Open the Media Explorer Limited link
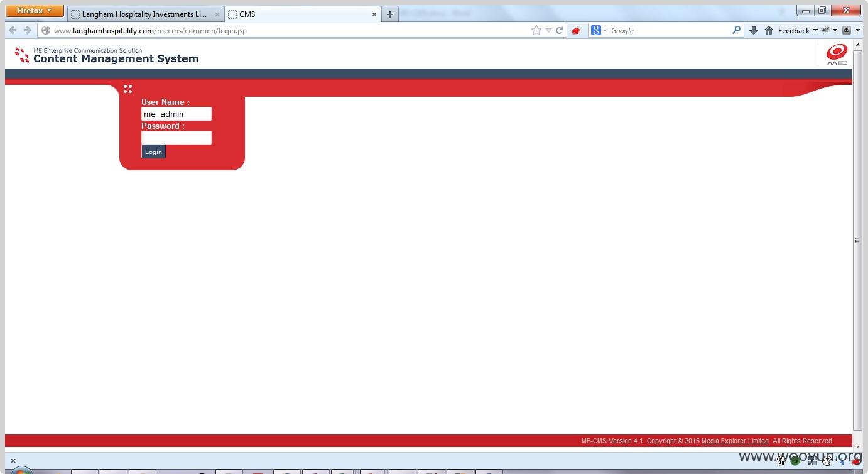Screen dimensions: 868x474 [x=735, y=441]
